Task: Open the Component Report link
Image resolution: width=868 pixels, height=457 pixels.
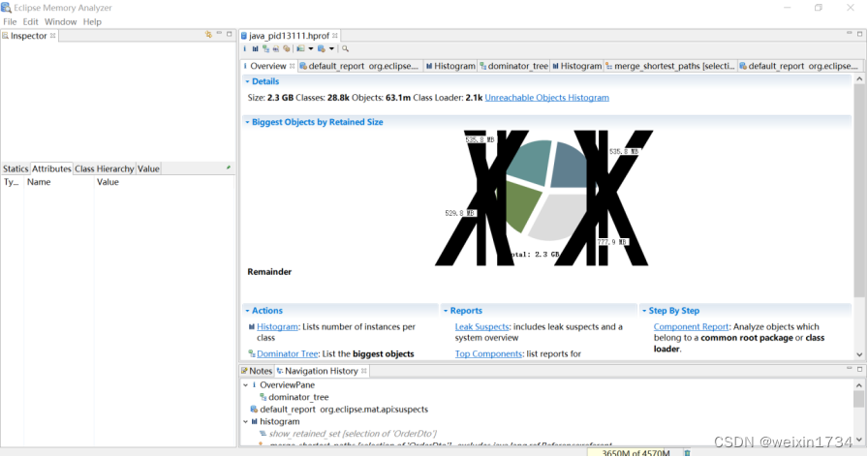Action: click(691, 327)
